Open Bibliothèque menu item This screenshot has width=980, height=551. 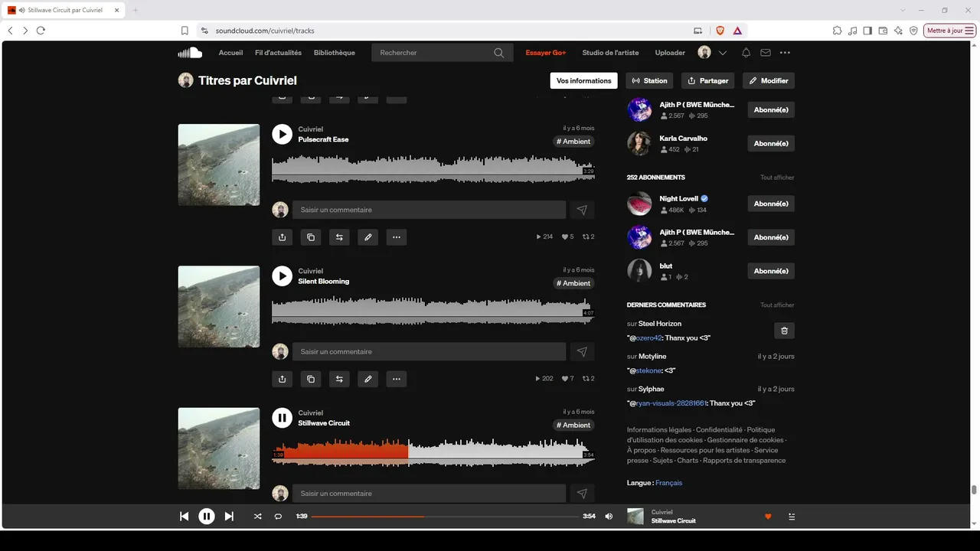pos(335,53)
